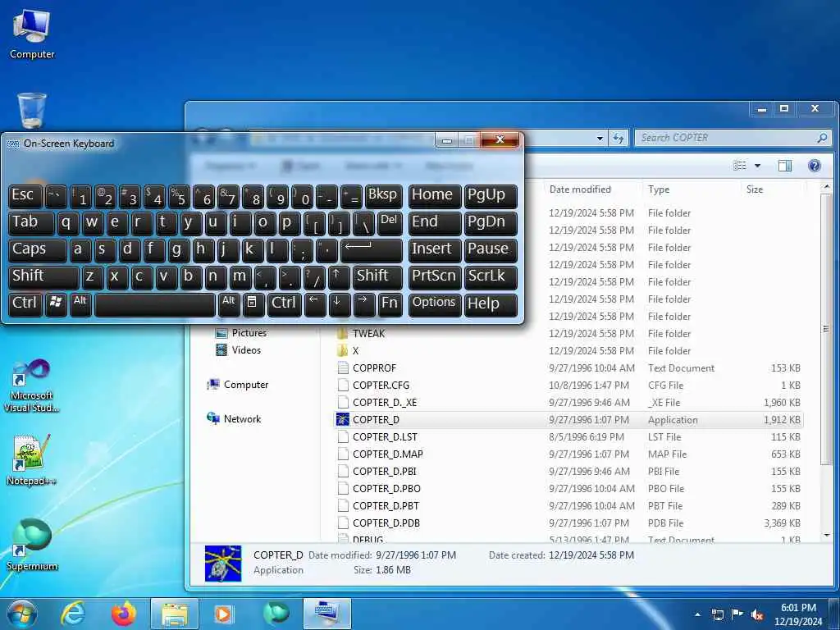Click the clock in the taskbar

(x=797, y=614)
